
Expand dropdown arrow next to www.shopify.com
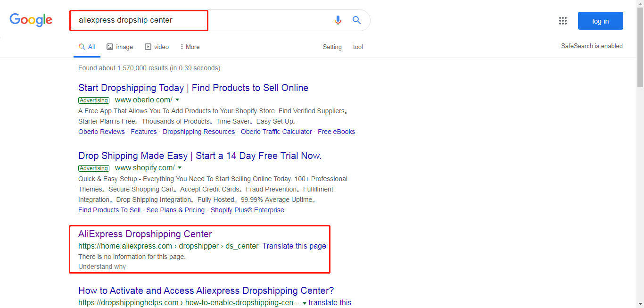point(180,168)
